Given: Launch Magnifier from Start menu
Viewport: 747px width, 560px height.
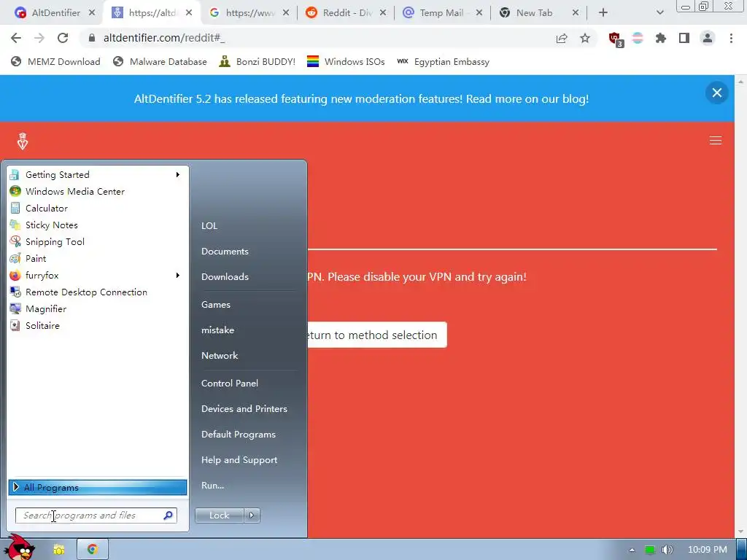Looking at the screenshot, I should [97, 308].
